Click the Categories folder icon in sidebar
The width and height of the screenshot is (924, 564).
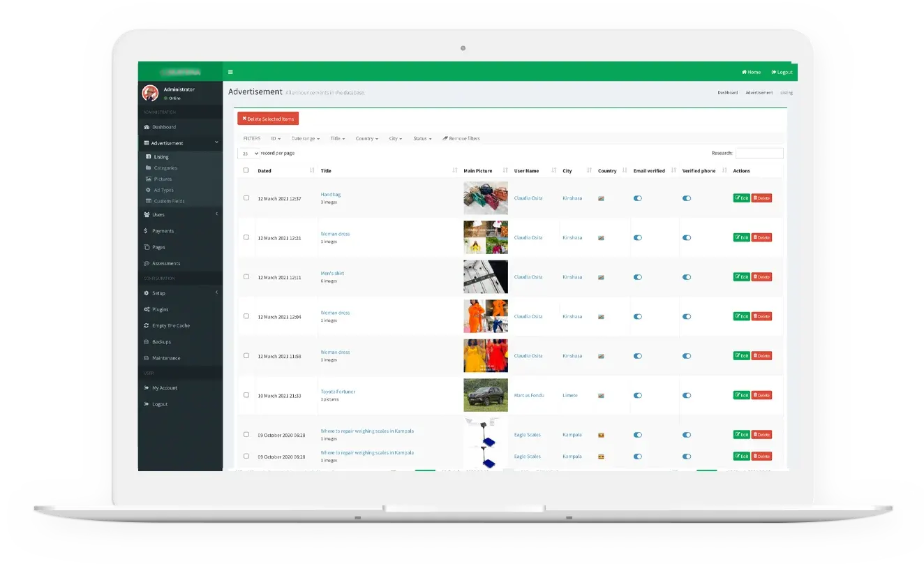[148, 168]
